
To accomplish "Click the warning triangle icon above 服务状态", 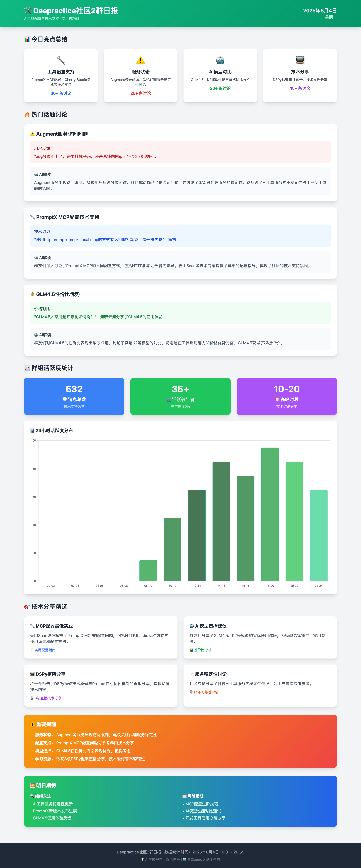I will tap(141, 60).
